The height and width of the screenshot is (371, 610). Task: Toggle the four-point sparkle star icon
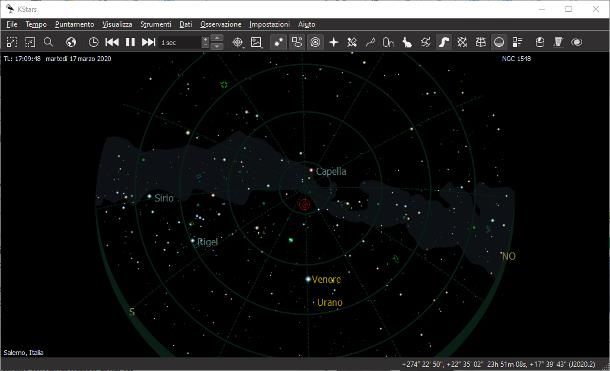pos(334,42)
